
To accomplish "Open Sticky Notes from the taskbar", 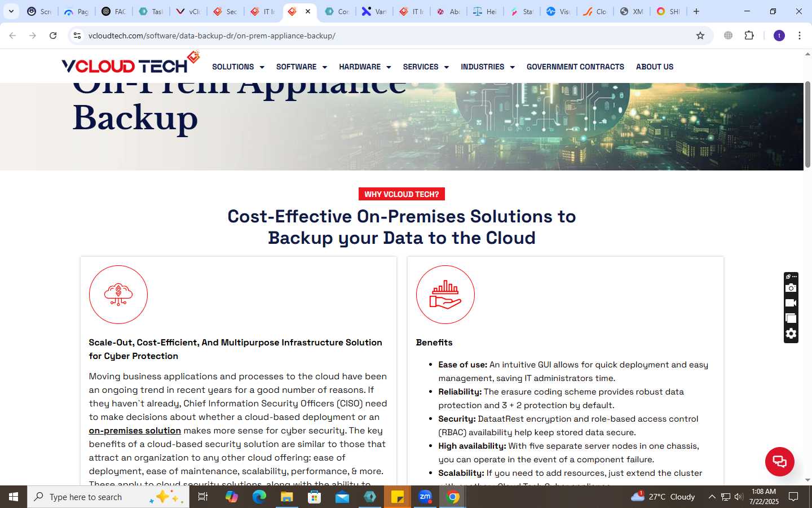I will [398, 497].
